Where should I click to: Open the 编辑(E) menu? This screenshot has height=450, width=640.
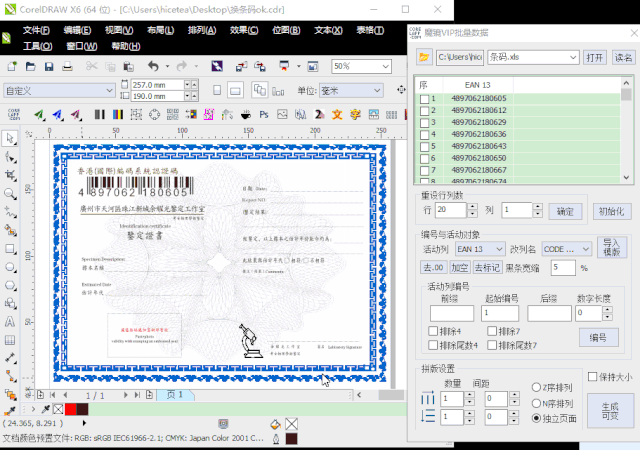coord(77,30)
